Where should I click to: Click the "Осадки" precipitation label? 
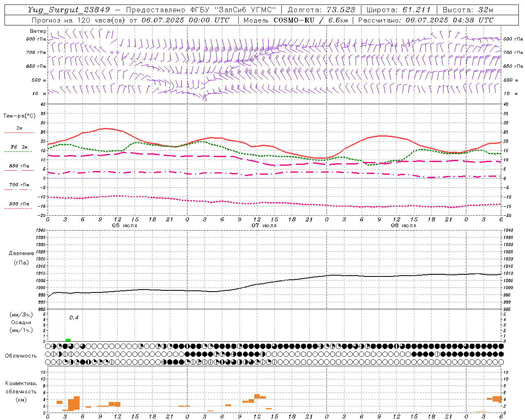(21, 322)
